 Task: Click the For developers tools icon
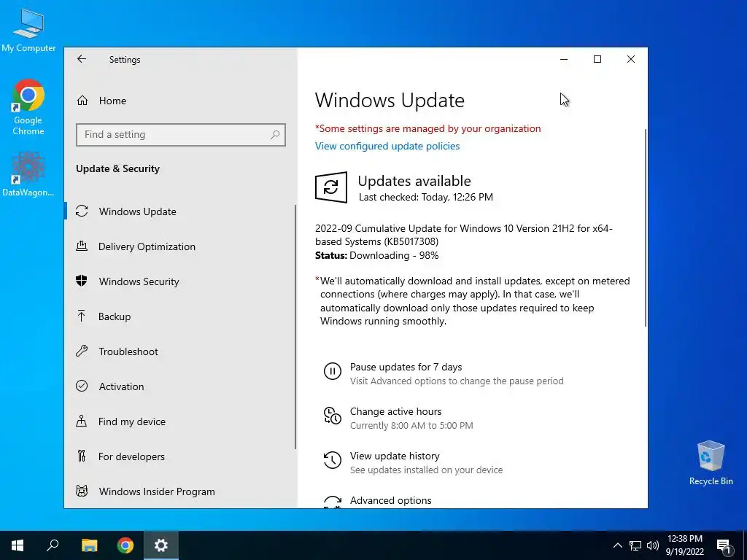point(82,456)
